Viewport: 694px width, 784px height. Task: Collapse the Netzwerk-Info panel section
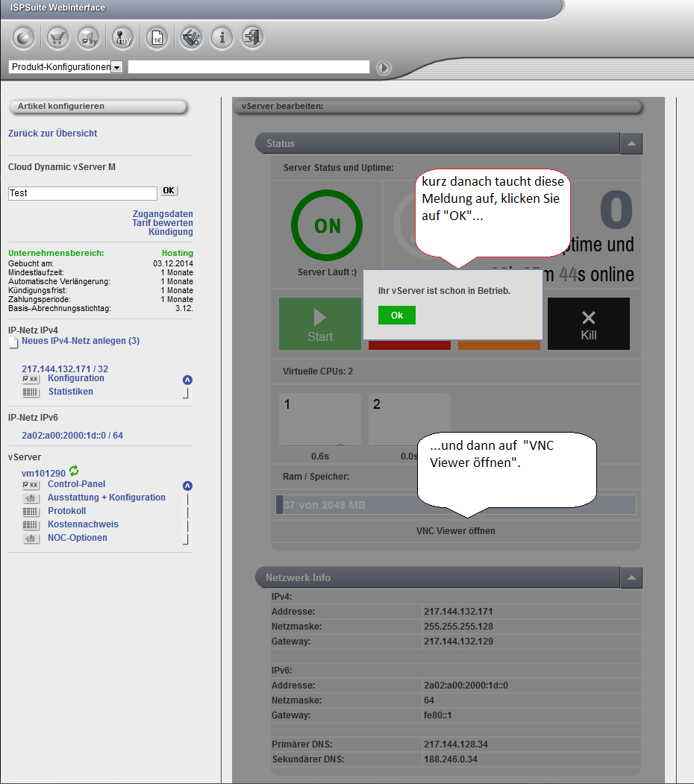coord(631,577)
